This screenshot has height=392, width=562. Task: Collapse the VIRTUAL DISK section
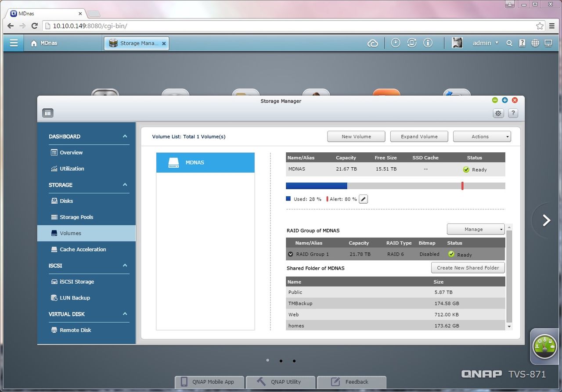point(125,314)
